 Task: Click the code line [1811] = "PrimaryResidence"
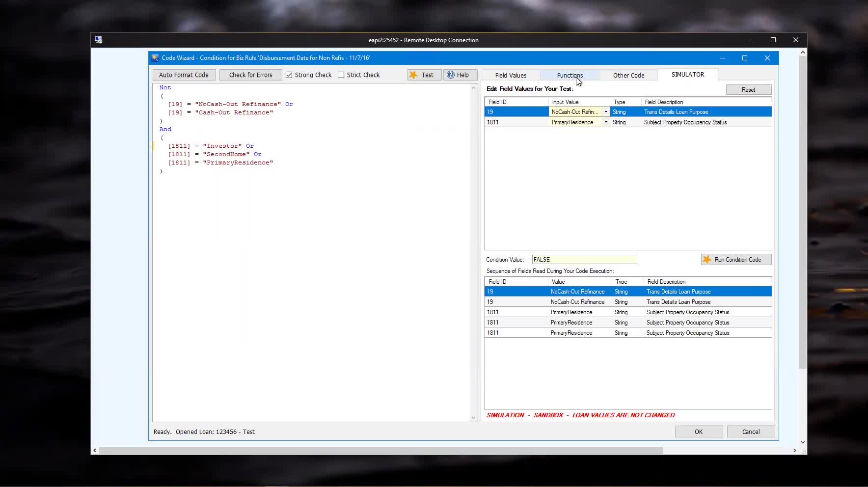(220, 162)
